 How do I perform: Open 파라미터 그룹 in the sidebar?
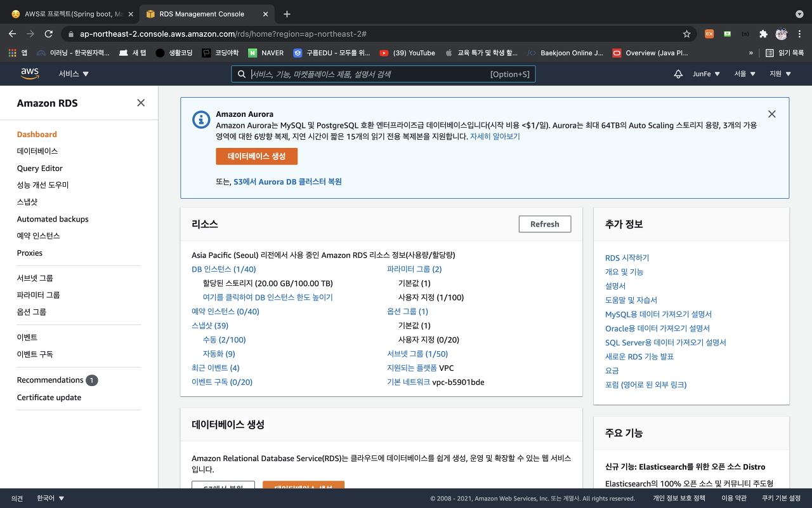coord(38,295)
